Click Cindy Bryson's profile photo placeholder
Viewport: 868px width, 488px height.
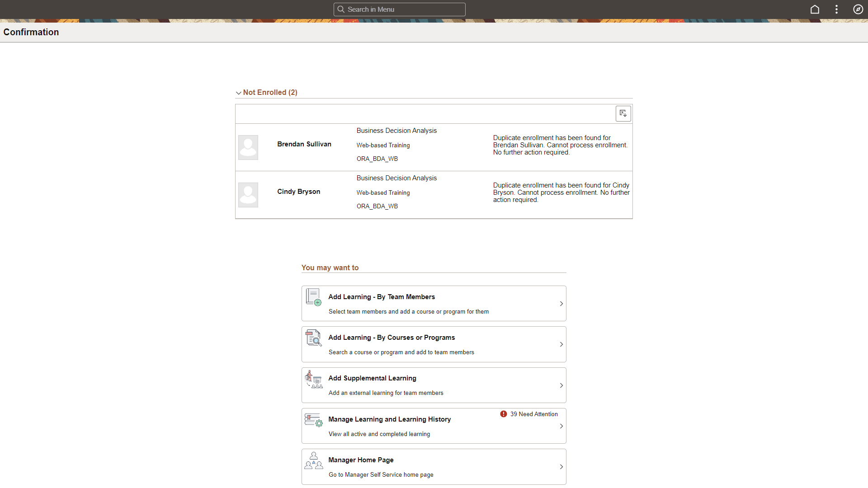tap(248, 194)
